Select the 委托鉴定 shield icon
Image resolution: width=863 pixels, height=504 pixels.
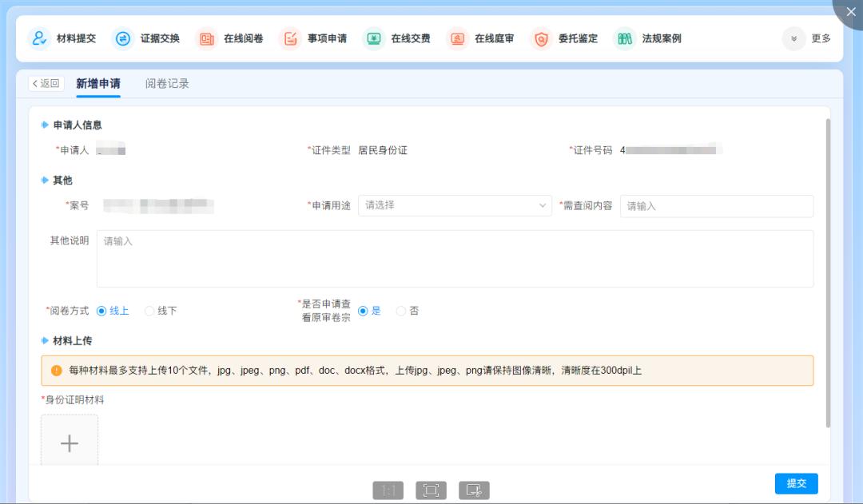tap(541, 38)
